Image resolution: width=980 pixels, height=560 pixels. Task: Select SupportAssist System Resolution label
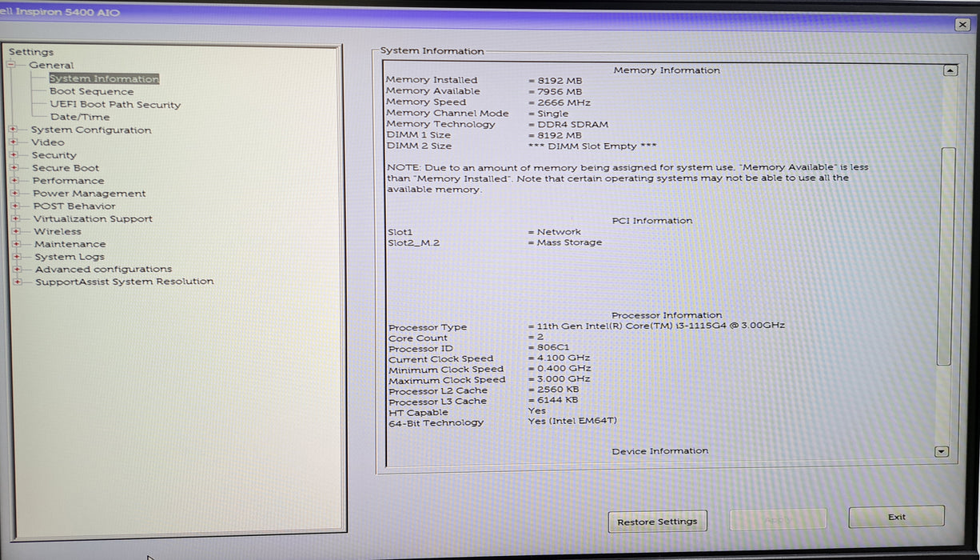point(125,282)
